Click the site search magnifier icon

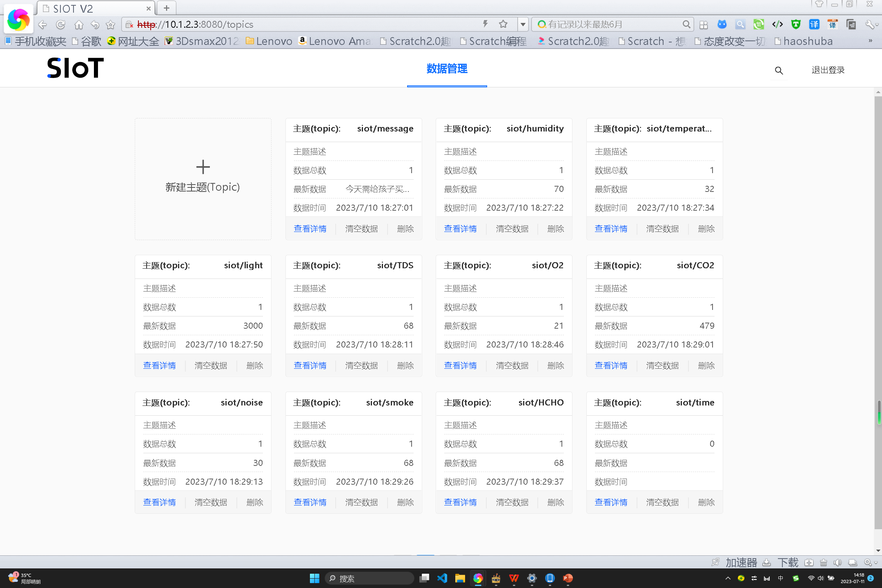(779, 70)
